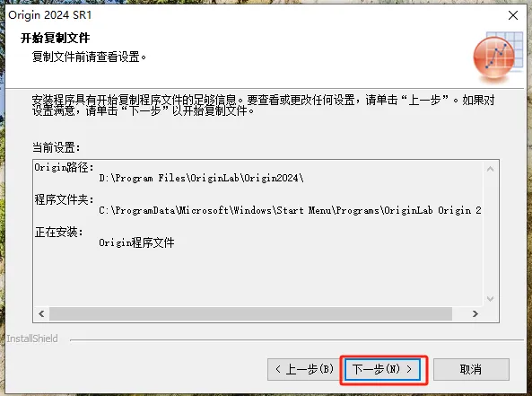Click the down arrow of settings scrollbar
This screenshot has height=396, width=532.
coord(490,299)
